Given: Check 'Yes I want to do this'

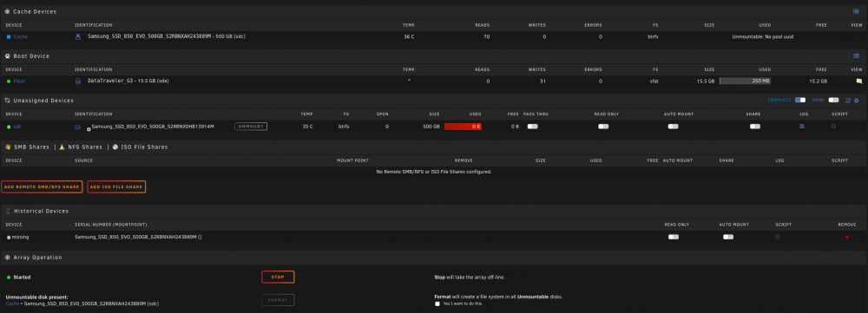Looking at the screenshot, I should point(437,303).
